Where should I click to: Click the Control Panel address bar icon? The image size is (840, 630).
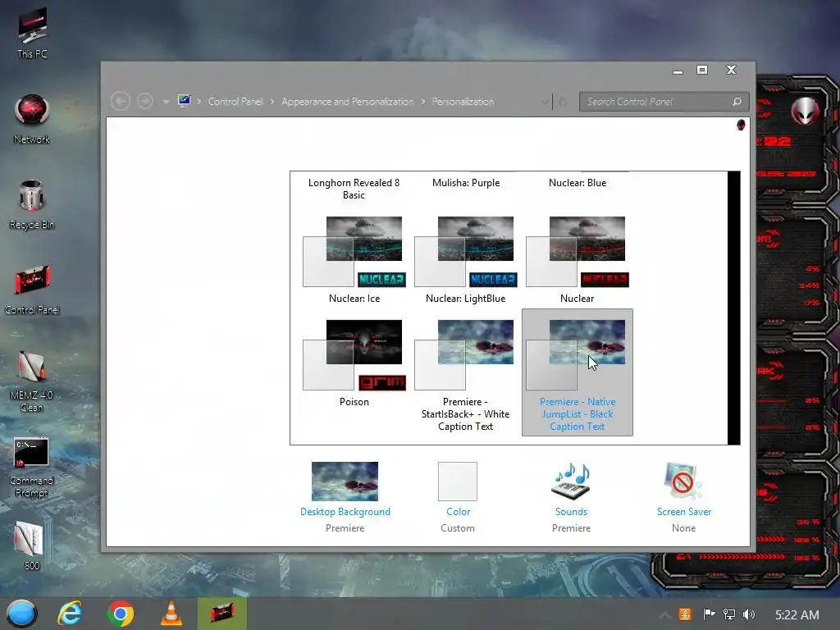(185, 101)
